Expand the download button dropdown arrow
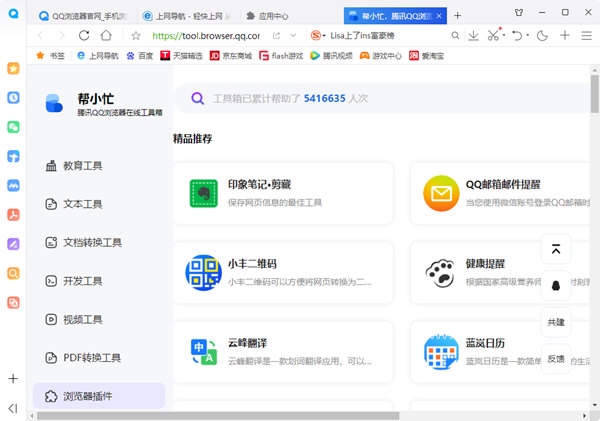 [502, 35]
